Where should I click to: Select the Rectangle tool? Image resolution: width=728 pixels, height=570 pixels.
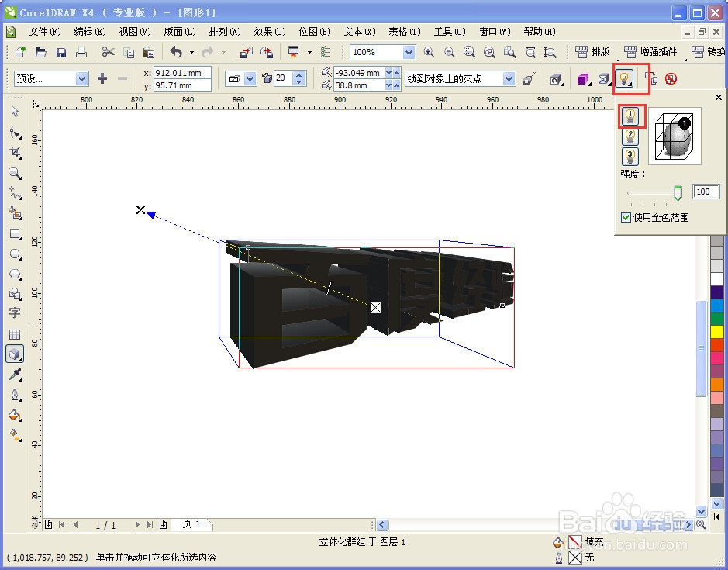(15, 233)
